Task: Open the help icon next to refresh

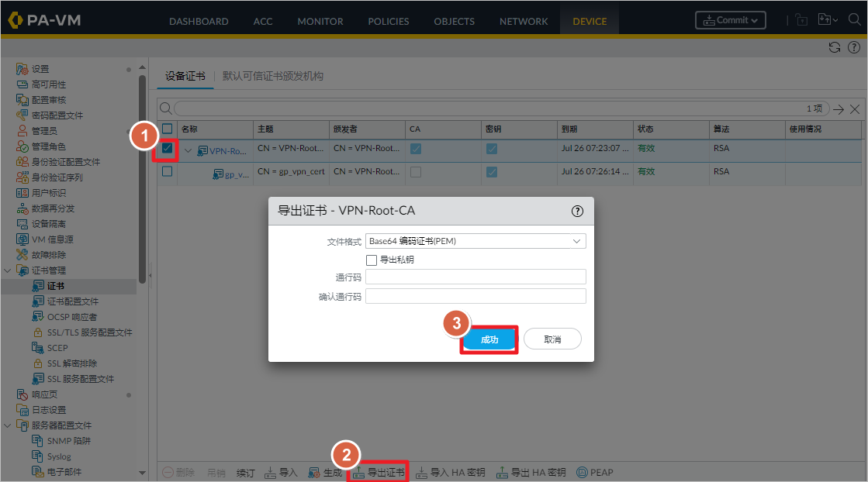Action: (x=854, y=47)
